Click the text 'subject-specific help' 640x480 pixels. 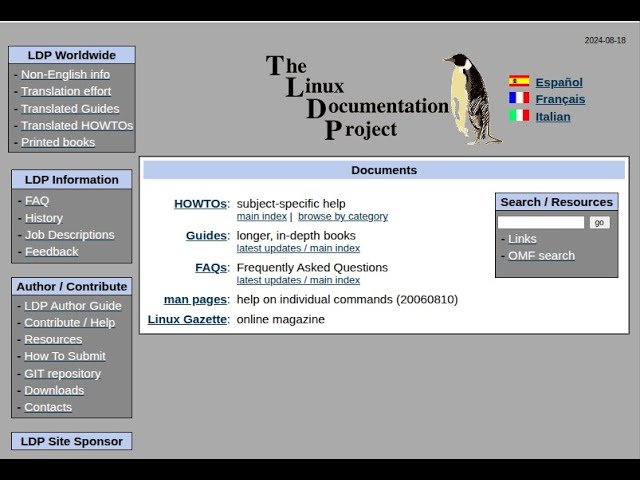pyautogui.click(x=291, y=204)
